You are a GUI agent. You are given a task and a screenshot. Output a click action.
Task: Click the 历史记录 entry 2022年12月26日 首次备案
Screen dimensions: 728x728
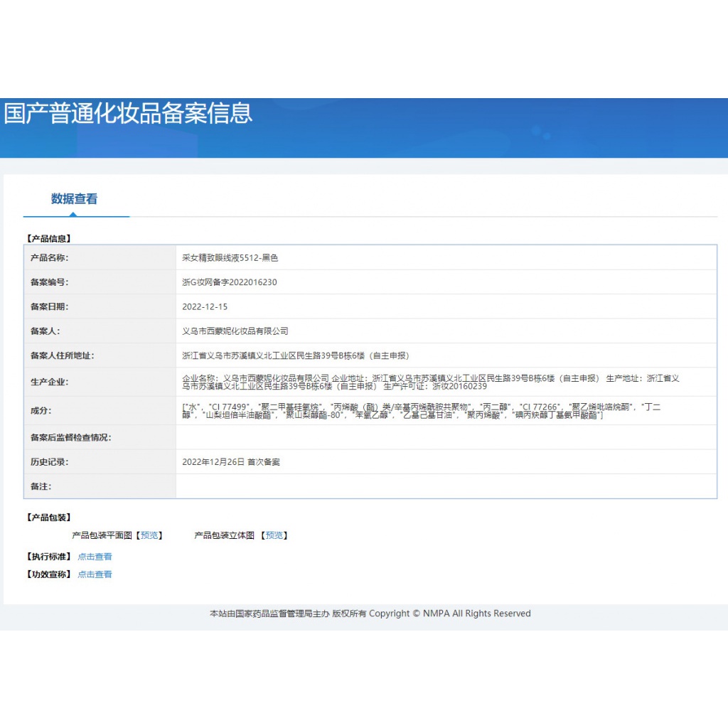231,462
